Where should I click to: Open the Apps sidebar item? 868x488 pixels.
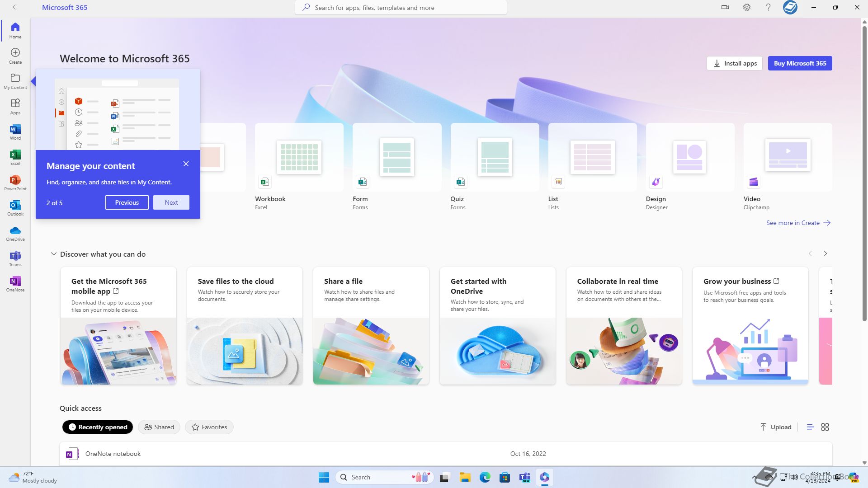15,106
